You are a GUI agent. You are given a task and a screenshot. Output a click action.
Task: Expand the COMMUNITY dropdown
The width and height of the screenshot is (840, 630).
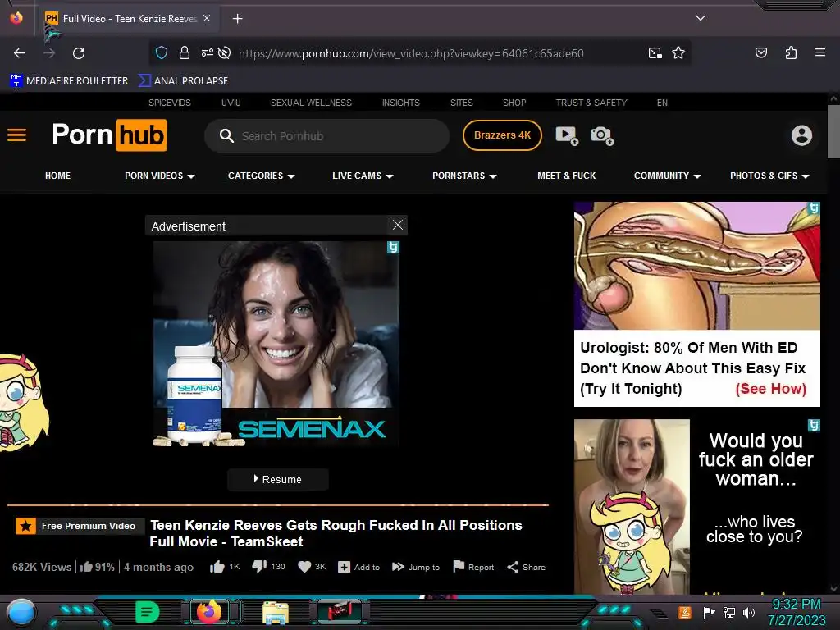[x=667, y=176]
